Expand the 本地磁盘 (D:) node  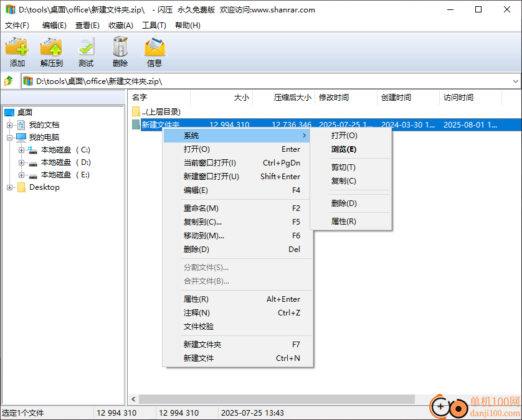(21, 162)
